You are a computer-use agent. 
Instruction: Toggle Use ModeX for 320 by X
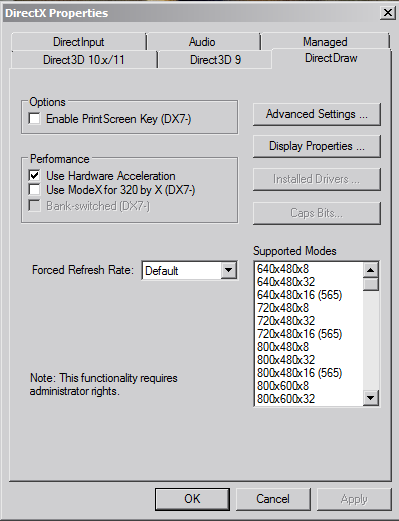point(35,189)
